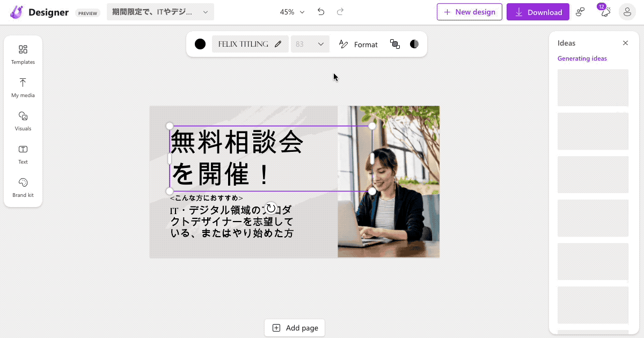This screenshot has width=644, height=338.
Task: Open text transparency options in the toolbar
Action: point(414,44)
